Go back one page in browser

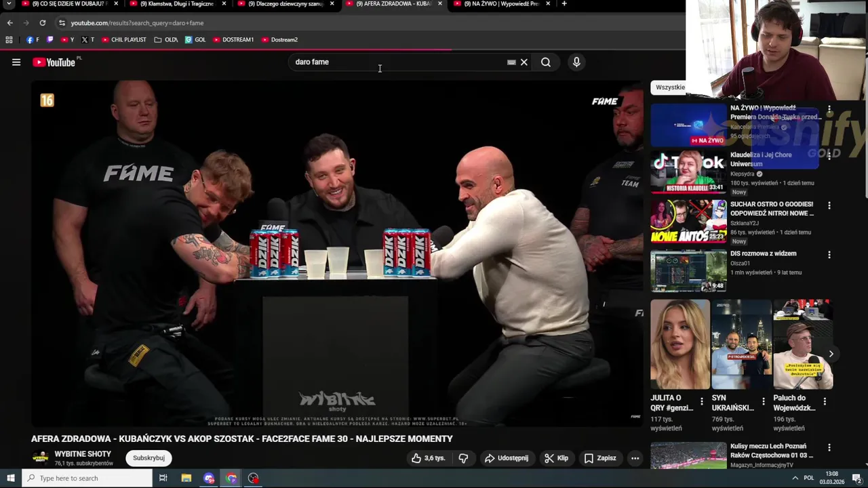(9, 23)
